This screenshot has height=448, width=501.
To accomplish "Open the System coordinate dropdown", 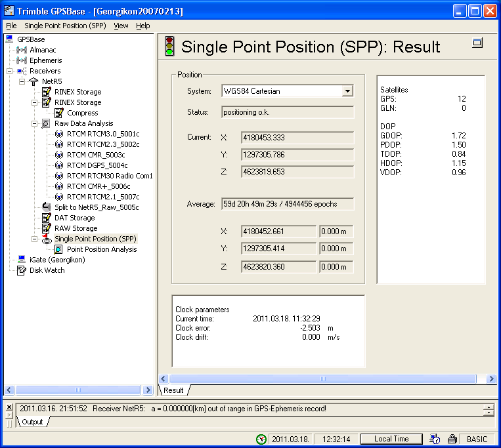I will (347, 91).
